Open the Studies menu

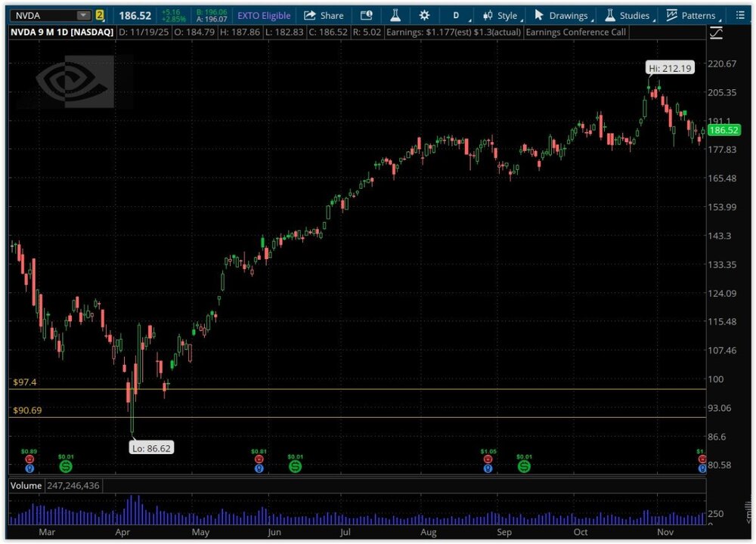628,15
